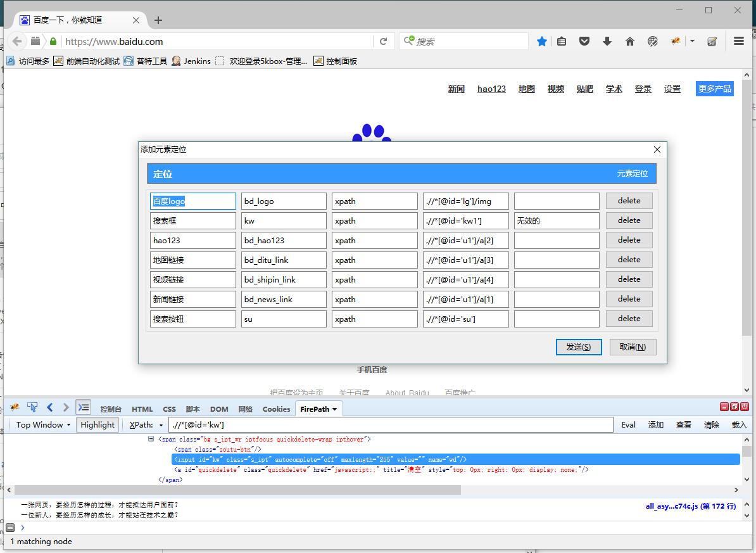Screen dimensions: 756x553
Task: Open the FirePath tab options arrow
Action: (x=334, y=409)
